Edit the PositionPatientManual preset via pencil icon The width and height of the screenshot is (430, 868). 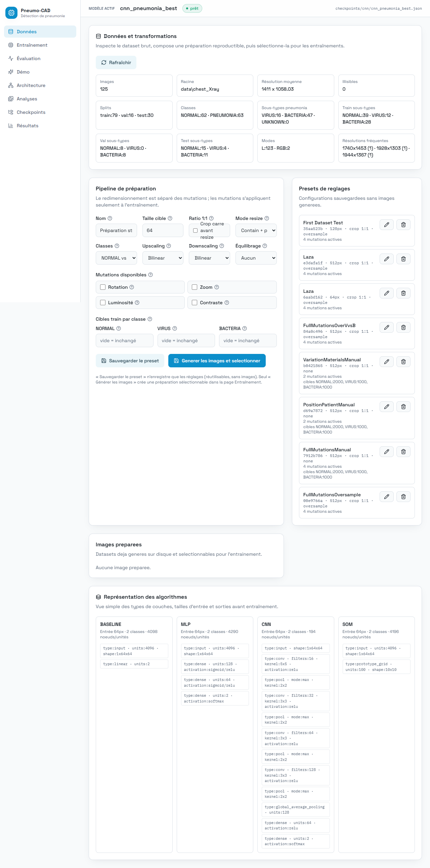(387, 407)
